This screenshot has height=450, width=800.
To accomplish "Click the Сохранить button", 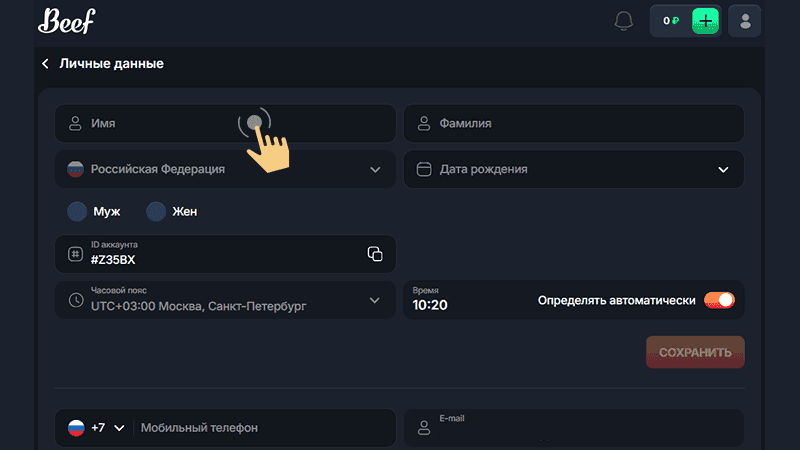I will (x=694, y=352).
